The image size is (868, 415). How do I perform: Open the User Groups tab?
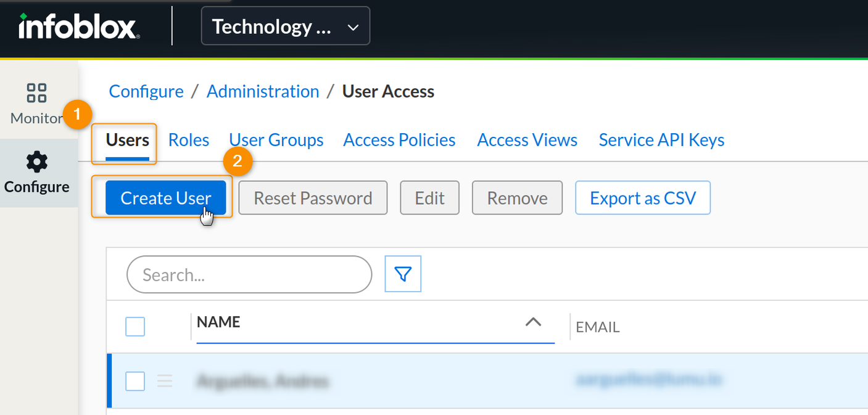[x=276, y=140]
